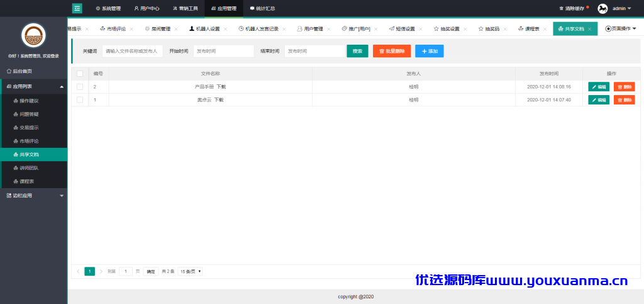Delete the 奥点云 row
The image size is (644, 304).
625,100
